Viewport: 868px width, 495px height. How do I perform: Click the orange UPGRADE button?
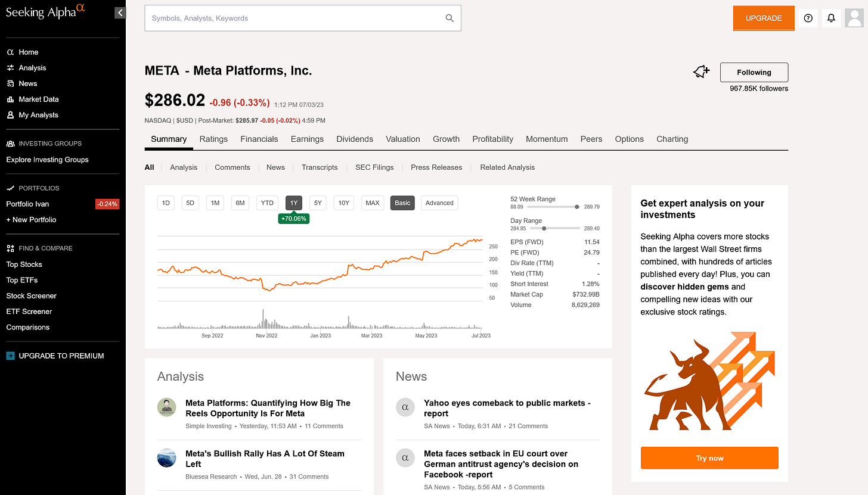(x=764, y=18)
